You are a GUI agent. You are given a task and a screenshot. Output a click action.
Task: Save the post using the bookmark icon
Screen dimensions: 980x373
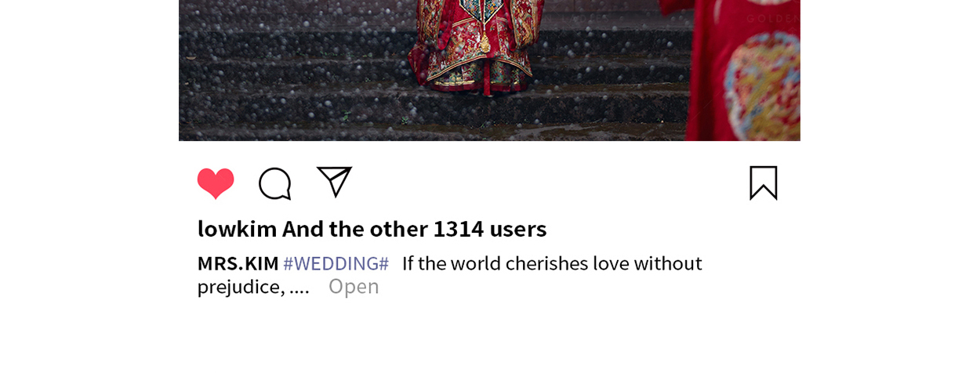coord(764,183)
